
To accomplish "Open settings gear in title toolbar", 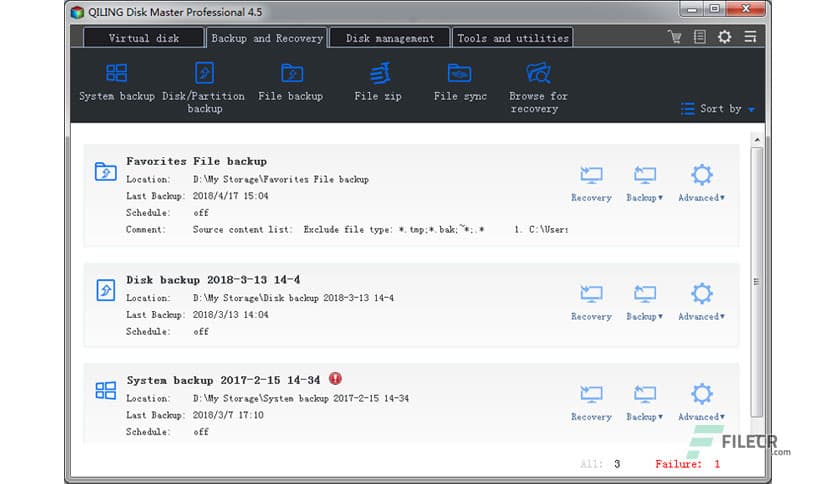I will [724, 37].
